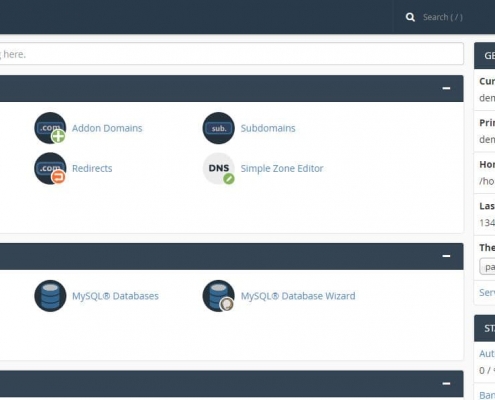
Task: Click the search magnifier icon
Action: [410, 17]
